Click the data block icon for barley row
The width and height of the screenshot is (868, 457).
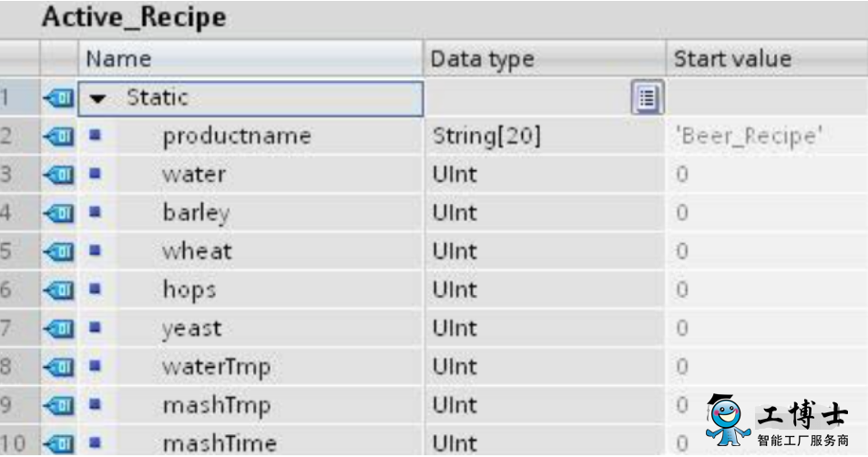58,213
